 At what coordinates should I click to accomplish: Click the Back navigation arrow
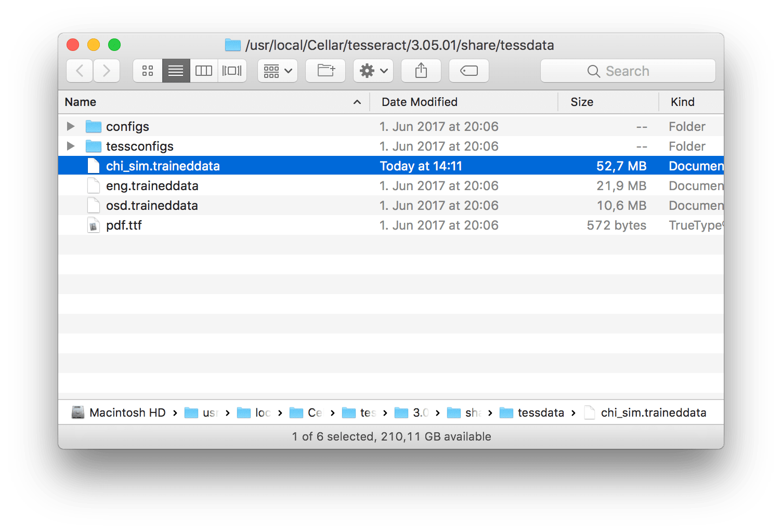point(80,71)
